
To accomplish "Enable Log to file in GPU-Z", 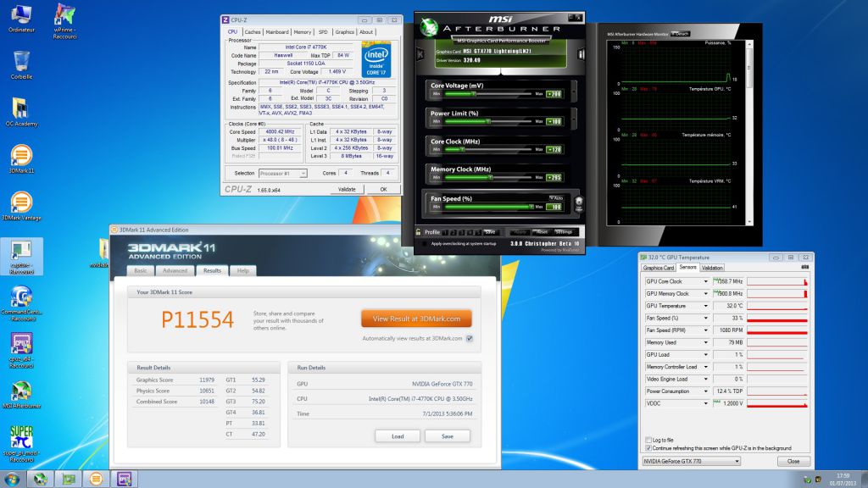I will click(x=648, y=441).
